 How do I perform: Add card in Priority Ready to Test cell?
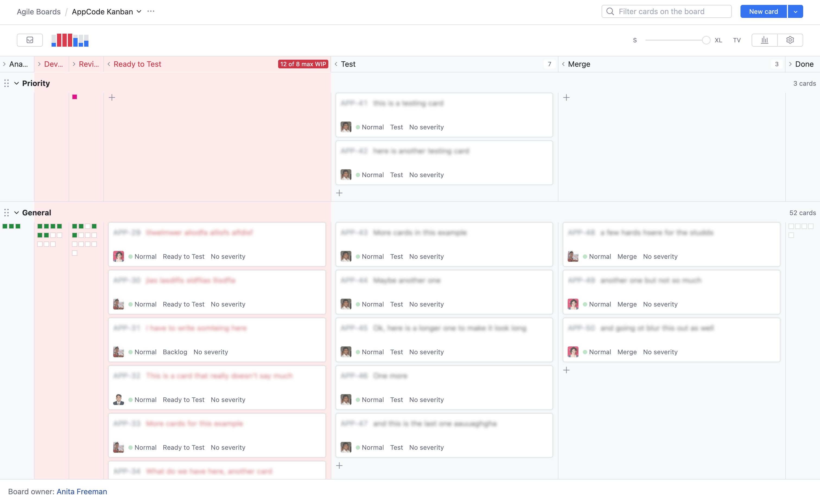112,98
